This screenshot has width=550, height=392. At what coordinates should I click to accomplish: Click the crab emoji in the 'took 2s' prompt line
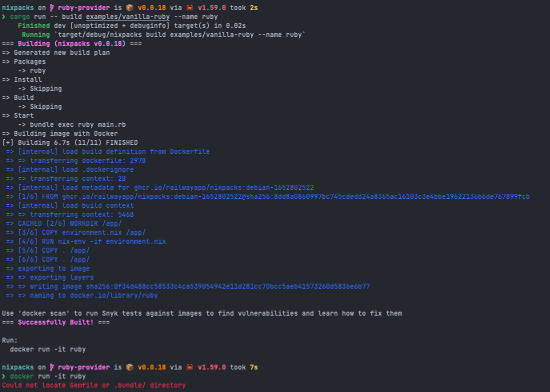[190, 7]
